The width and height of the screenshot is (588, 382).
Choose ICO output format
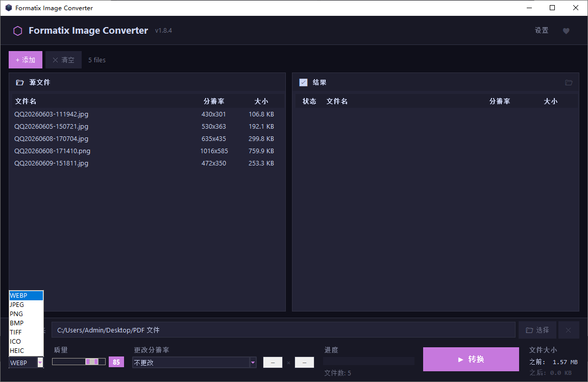pyautogui.click(x=26, y=342)
